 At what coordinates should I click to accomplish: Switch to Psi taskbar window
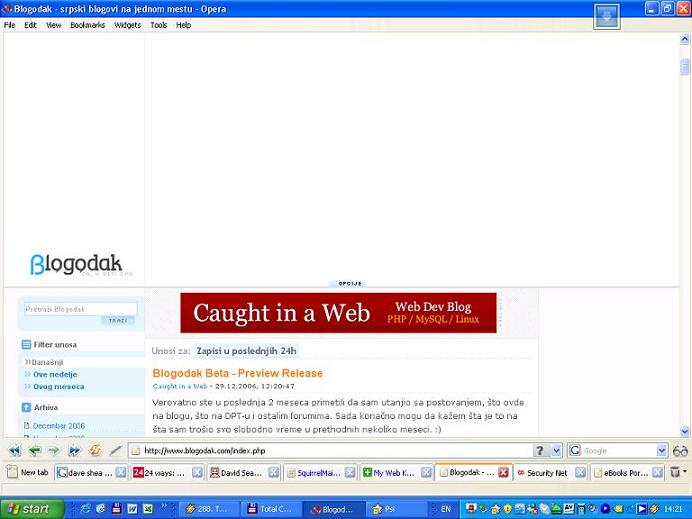(x=395, y=509)
